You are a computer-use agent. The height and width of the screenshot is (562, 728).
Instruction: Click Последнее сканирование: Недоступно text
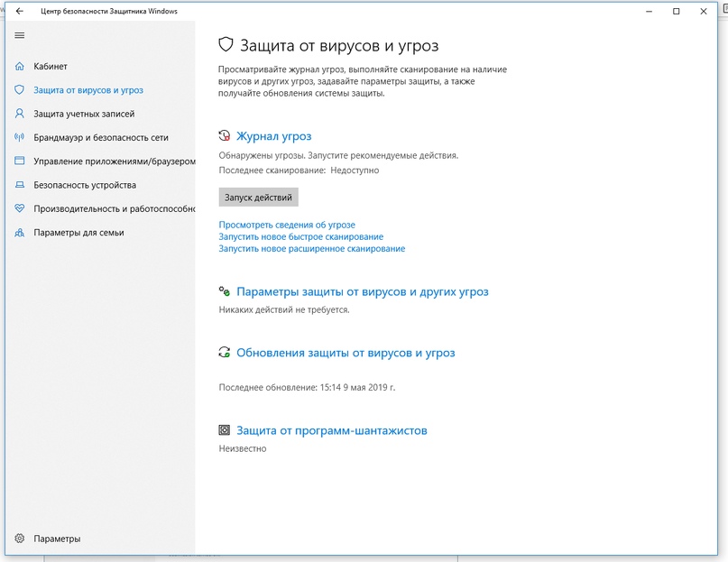tap(299, 170)
